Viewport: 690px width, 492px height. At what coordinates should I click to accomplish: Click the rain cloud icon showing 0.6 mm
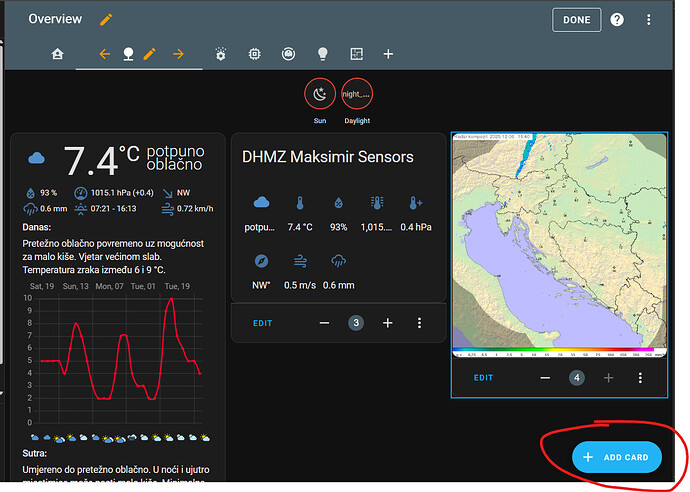(x=338, y=261)
